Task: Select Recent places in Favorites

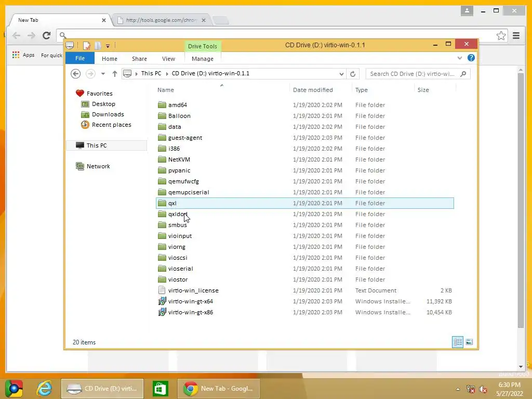Action: click(x=111, y=125)
